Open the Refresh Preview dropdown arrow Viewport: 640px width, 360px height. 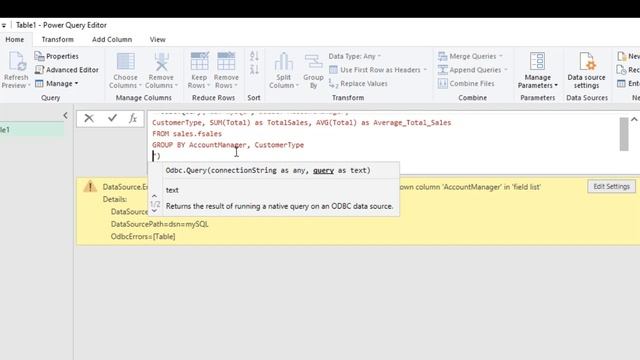(29, 85)
